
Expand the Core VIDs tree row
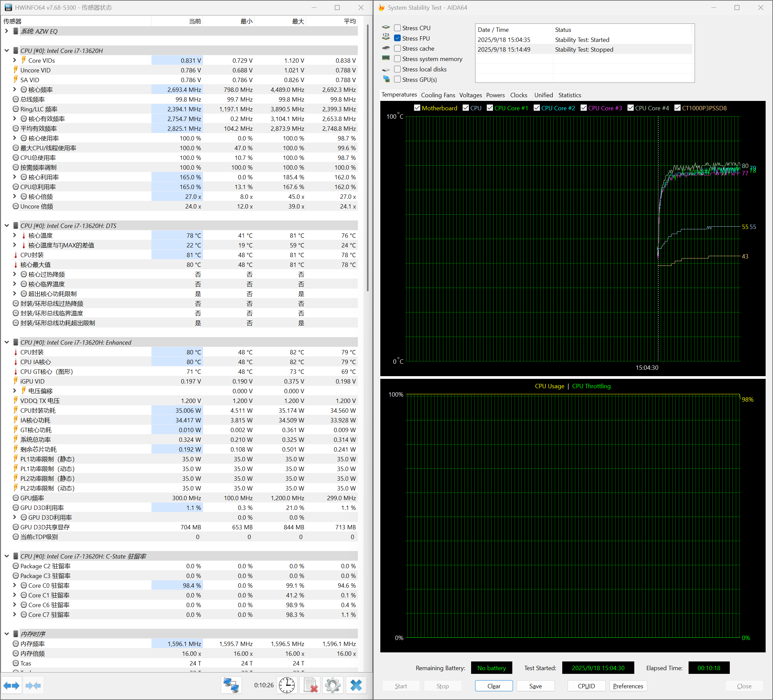[x=14, y=60]
